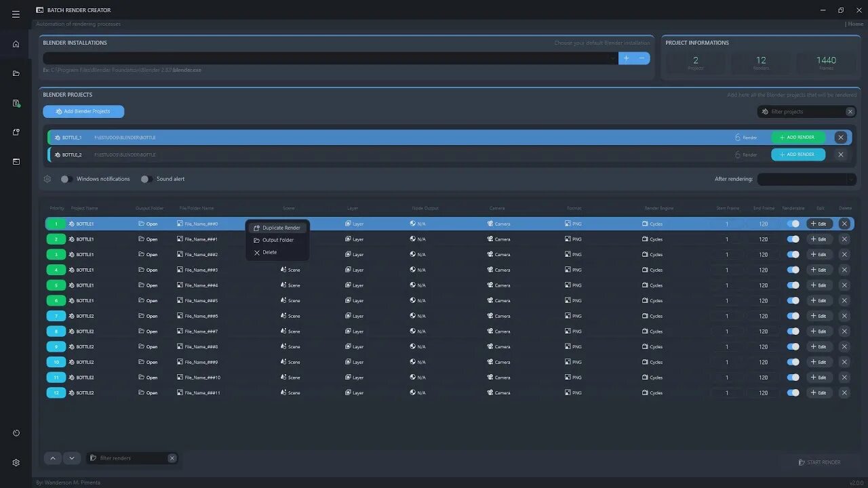This screenshot has width=868, height=488.
Task: Open the console window icon in sidebar
Action: 16,161
